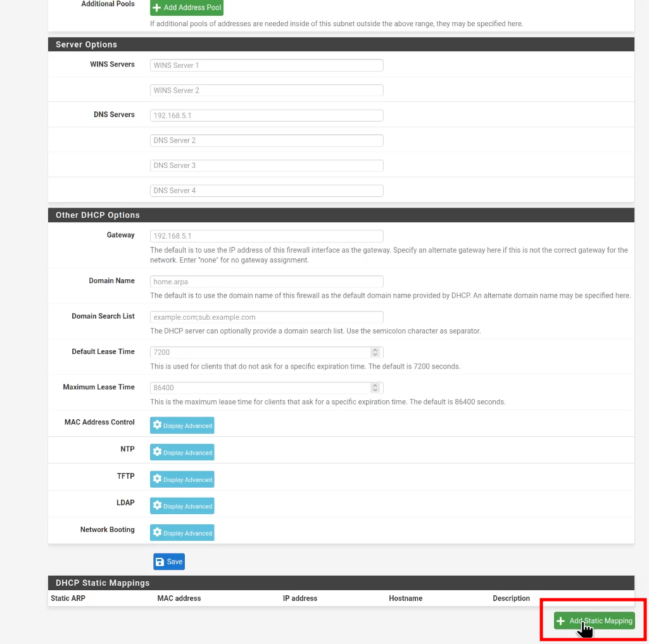649x644 pixels.
Task: Click the WINS Server 1 field
Action: [x=267, y=65]
